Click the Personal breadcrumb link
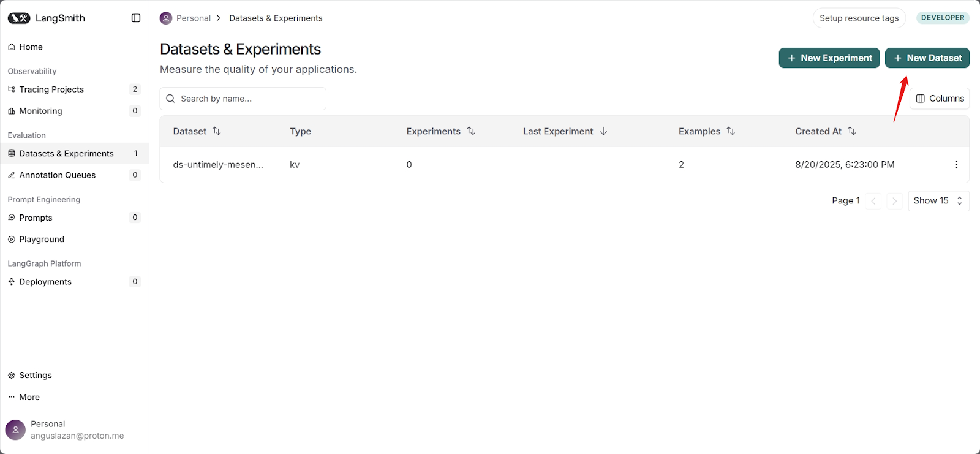The height and width of the screenshot is (454, 980). (194, 18)
